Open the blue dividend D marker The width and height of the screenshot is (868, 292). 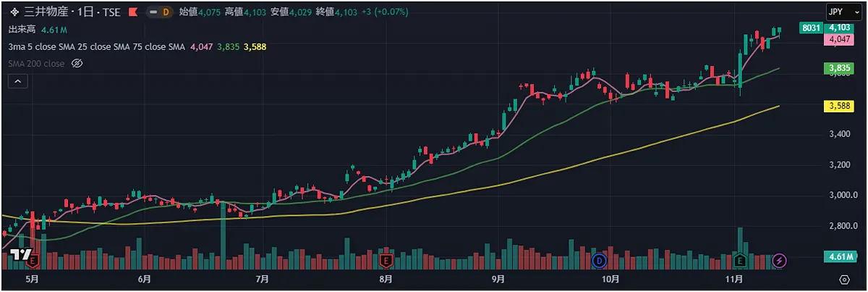(598, 259)
